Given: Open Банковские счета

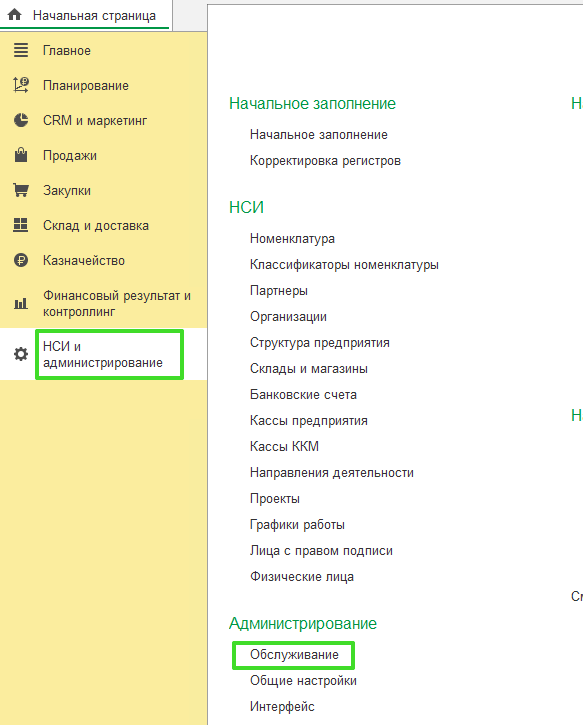Looking at the screenshot, I should tap(303, 394).
